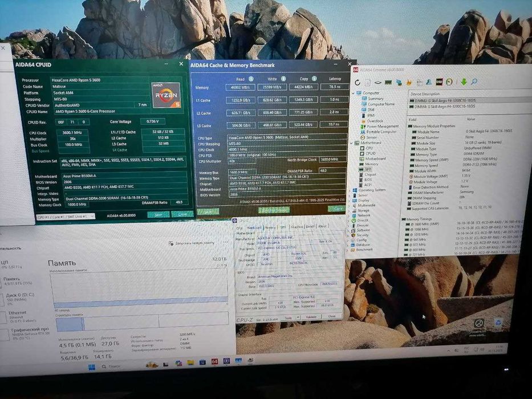Click Save button in AIDA64 CPUID window
The height and width of the screenshot is (399, 532).
(x=159, y=214)
